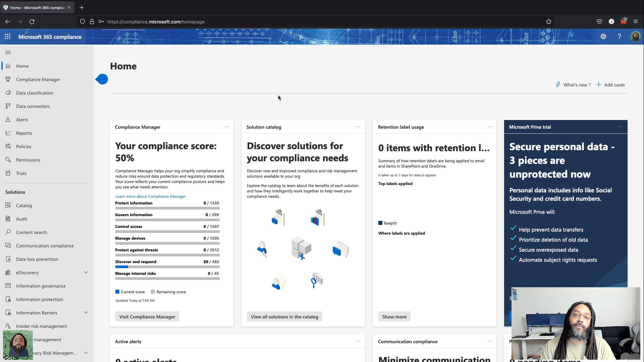Select Insider risk management option
Image resolution: width=644 pixels, height=362 pixels.
coord(42,326)
